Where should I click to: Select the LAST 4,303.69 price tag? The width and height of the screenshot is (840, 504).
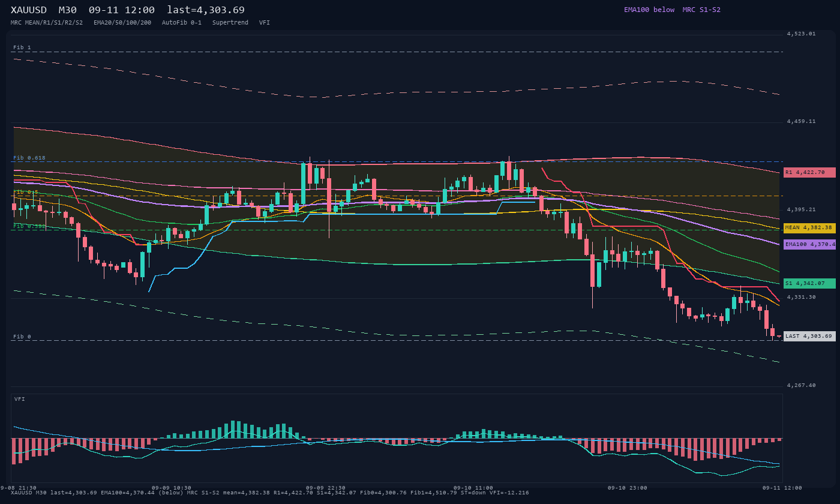click(x=809, y=336)
